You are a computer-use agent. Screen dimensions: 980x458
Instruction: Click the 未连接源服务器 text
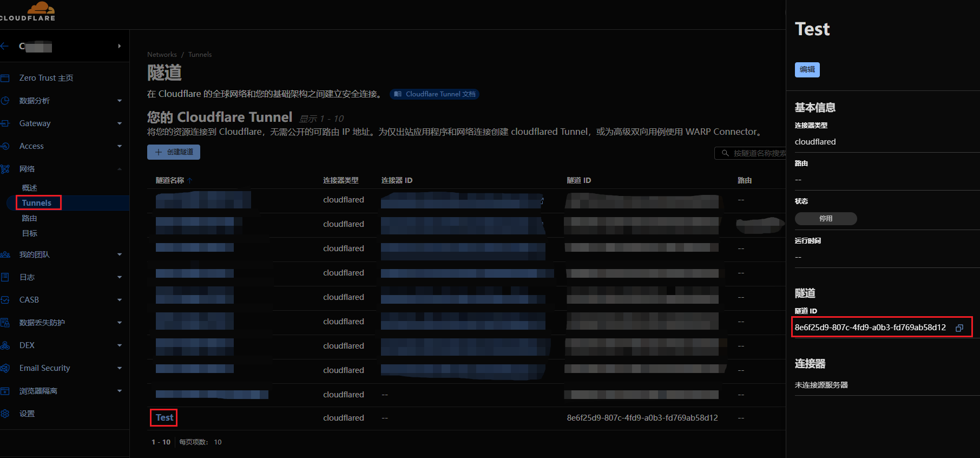821,385
